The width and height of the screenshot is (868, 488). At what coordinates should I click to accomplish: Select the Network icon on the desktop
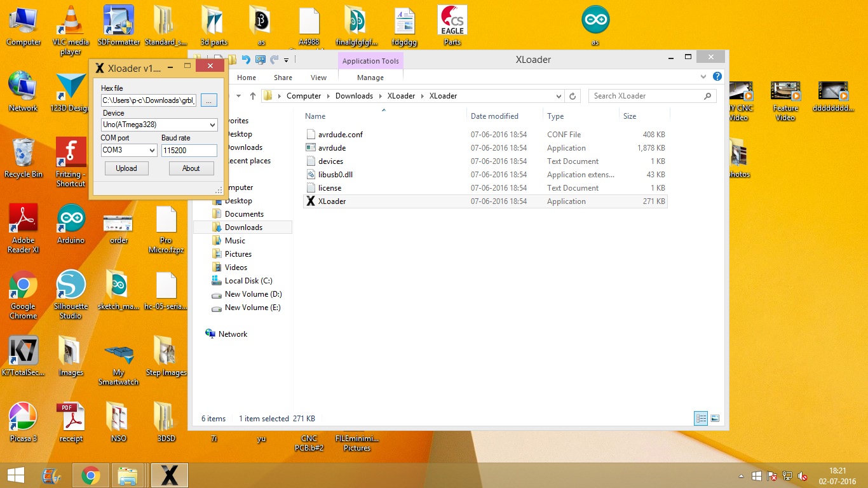[x=24, y=91]
